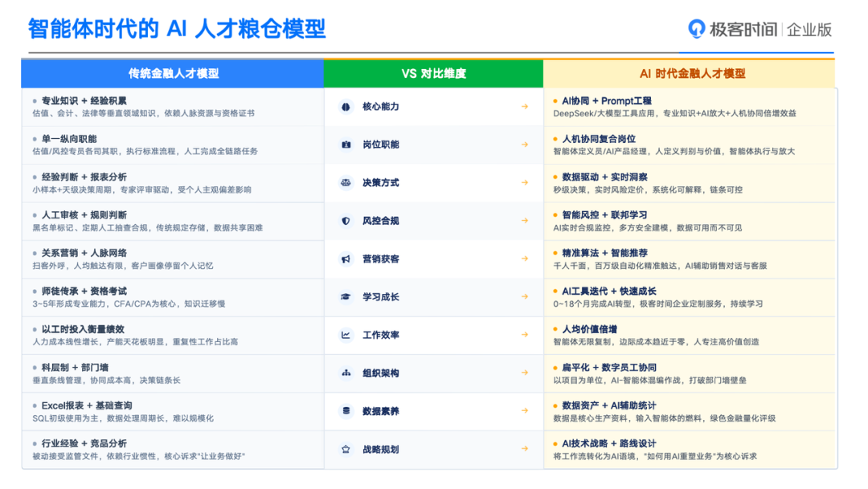
Task: Click the shield icon for 风控合规
Action: click(x=346, y=221)
